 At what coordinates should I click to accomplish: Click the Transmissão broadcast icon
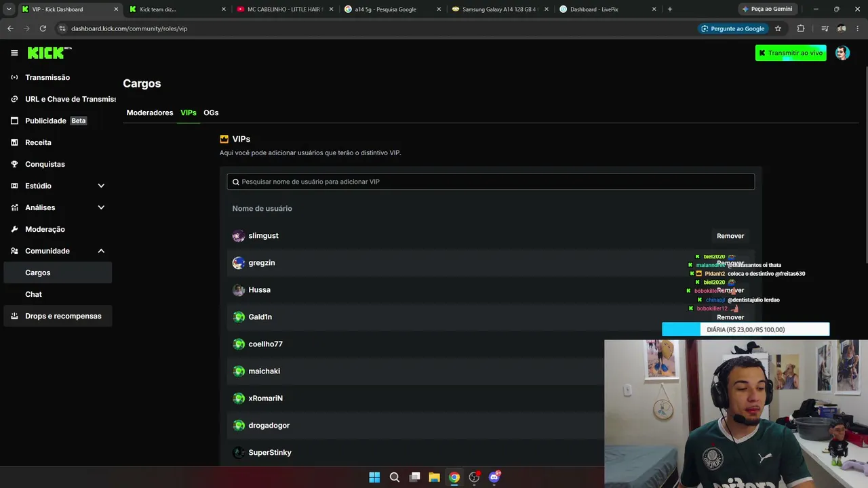14,77
